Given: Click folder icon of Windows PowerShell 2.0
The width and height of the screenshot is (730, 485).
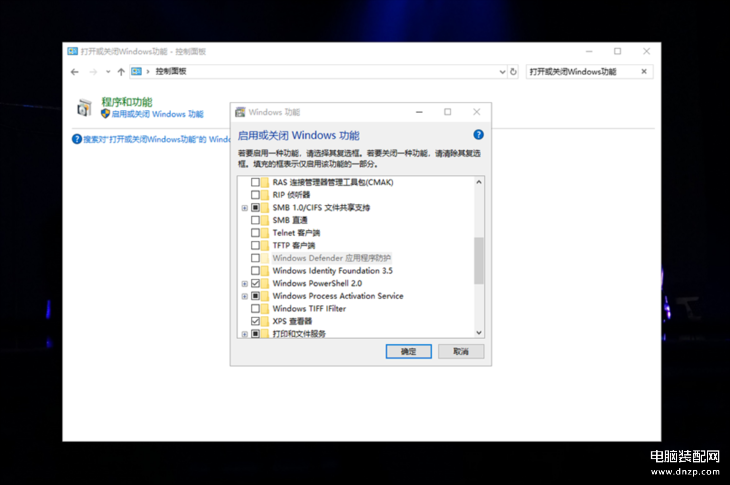Looking at the screenshot, I should click(x=265, y=283).
